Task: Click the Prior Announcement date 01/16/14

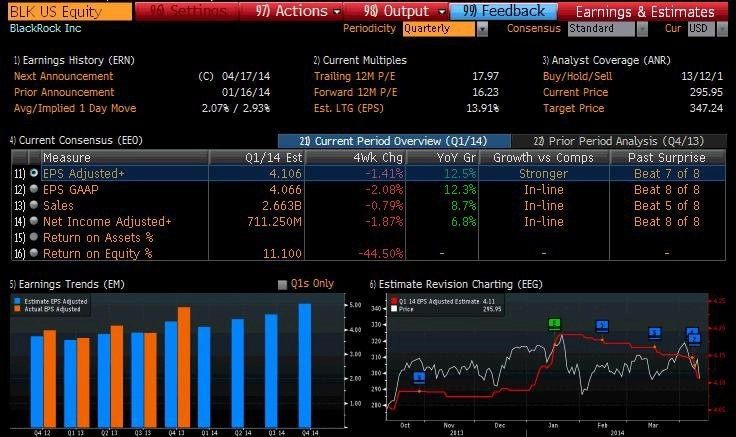Action: click(246, 92)
